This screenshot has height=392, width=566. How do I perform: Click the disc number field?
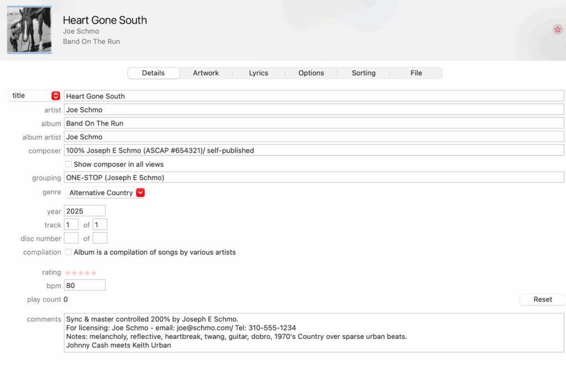[x=71, y=238]
